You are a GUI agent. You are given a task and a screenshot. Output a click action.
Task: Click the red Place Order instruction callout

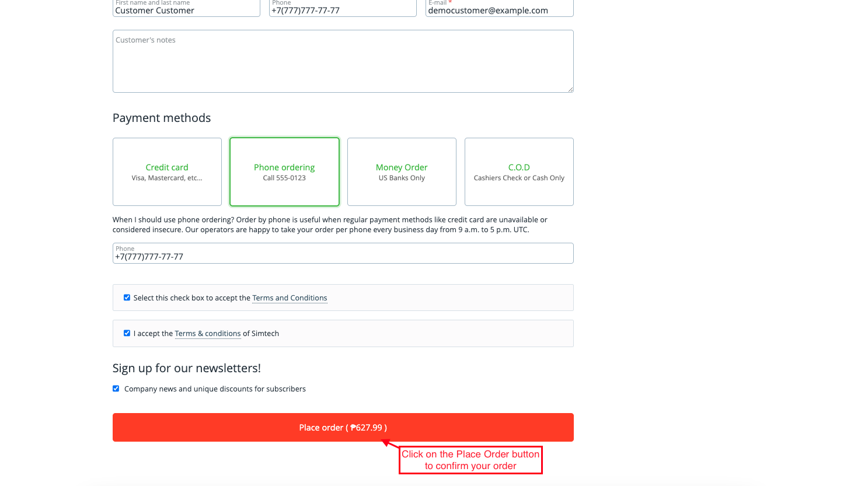(470, 460)
